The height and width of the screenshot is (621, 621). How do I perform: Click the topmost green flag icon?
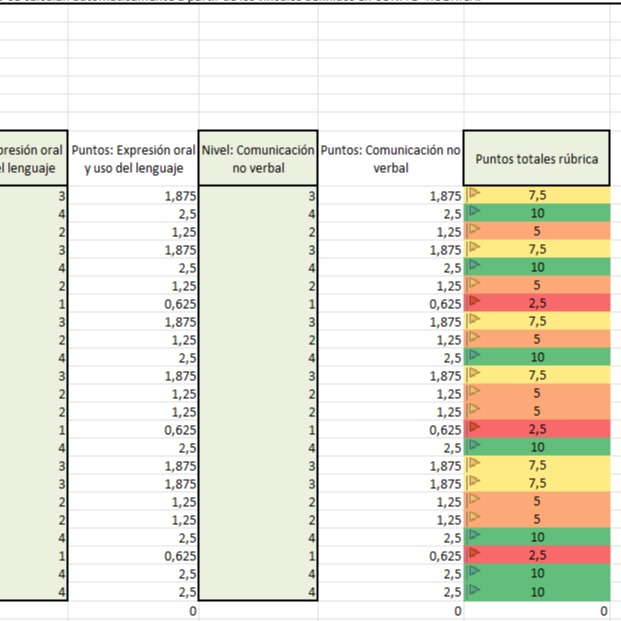coord(474,213)
